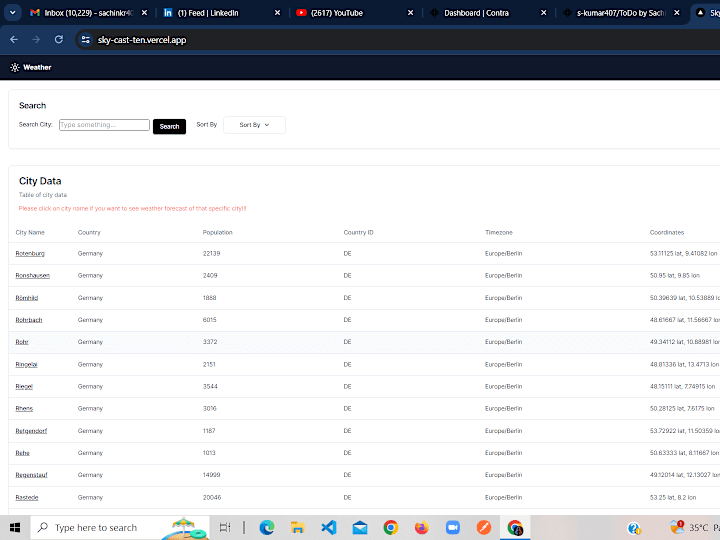720x540 pixels.
Task: Click the Population column header
Action: pos(218,232)
